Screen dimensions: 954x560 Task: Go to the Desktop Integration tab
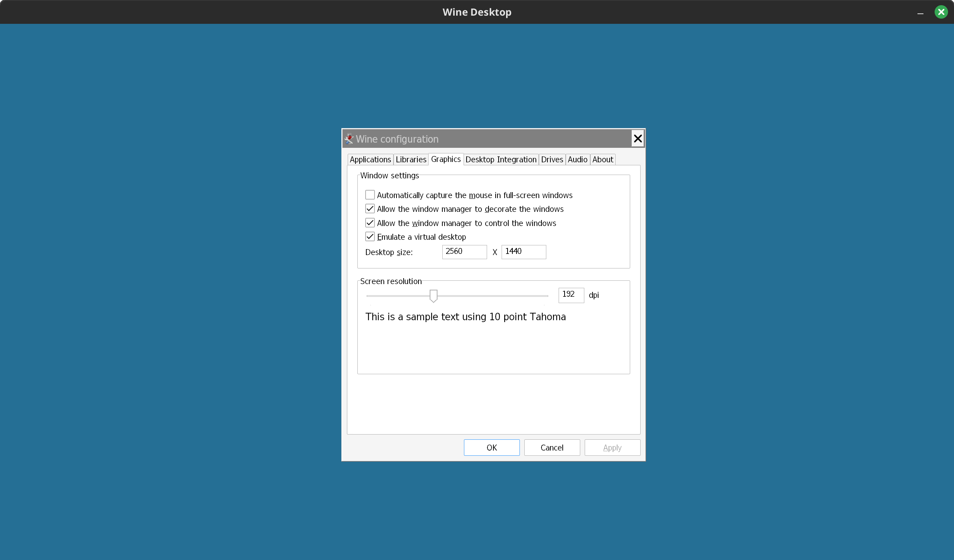pyautogui.click(x=500, y=160)
